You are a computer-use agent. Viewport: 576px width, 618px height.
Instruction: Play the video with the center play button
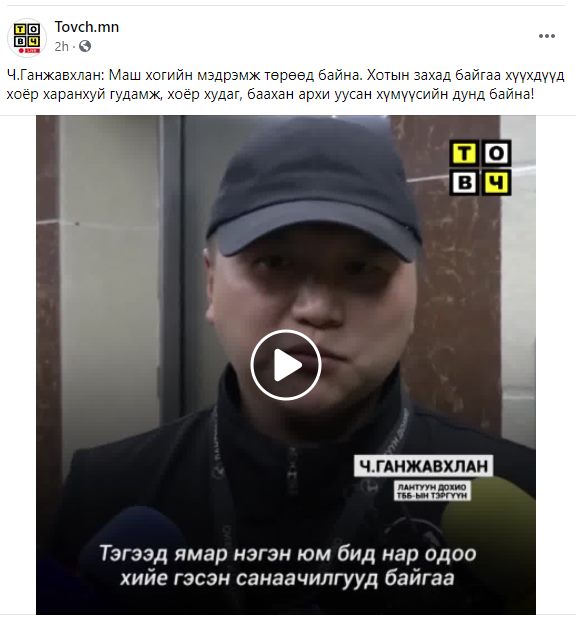[286, 365]
